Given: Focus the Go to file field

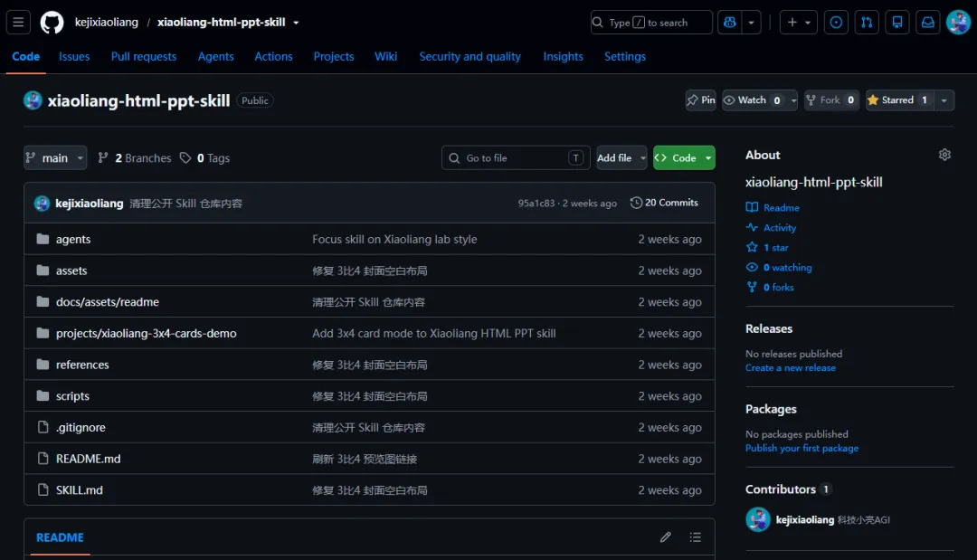Looking at the screenshot, I should [516, 157].
